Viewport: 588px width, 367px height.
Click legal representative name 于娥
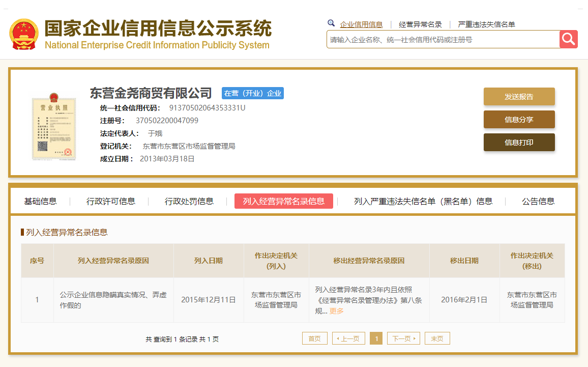click(x=155, y=133)
